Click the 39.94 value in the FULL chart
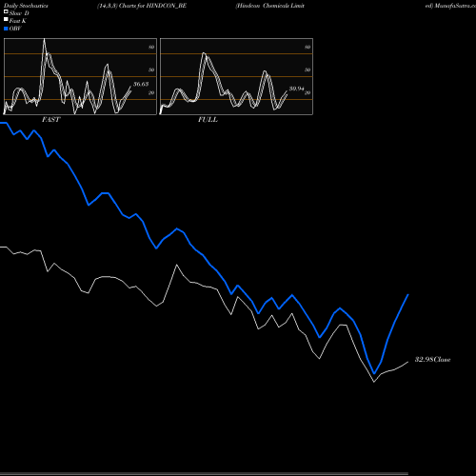The height and width of the screenshot is (476, 476). tap(297, 89)
